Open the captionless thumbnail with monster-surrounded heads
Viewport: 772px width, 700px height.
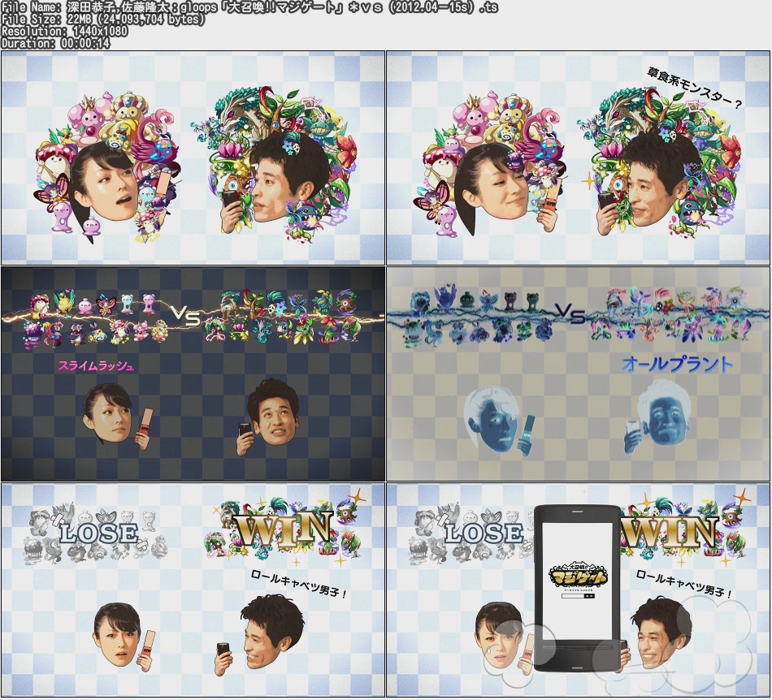193,158
